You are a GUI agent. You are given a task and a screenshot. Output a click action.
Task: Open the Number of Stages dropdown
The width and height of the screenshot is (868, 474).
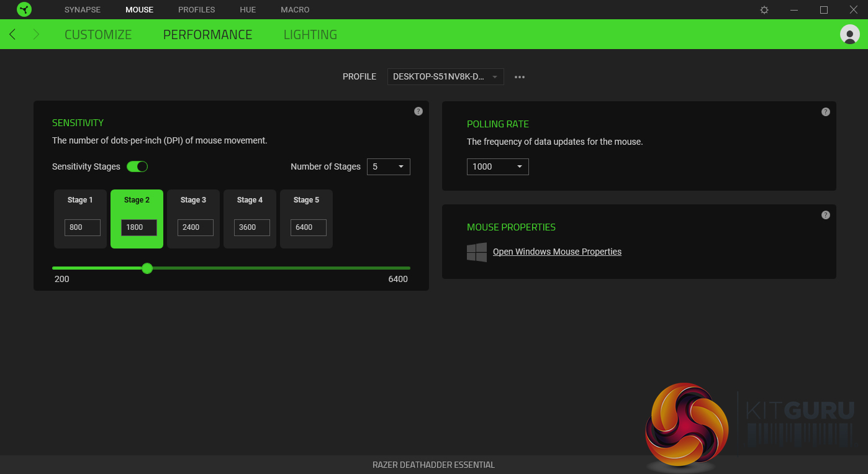(x=389, y=166)
